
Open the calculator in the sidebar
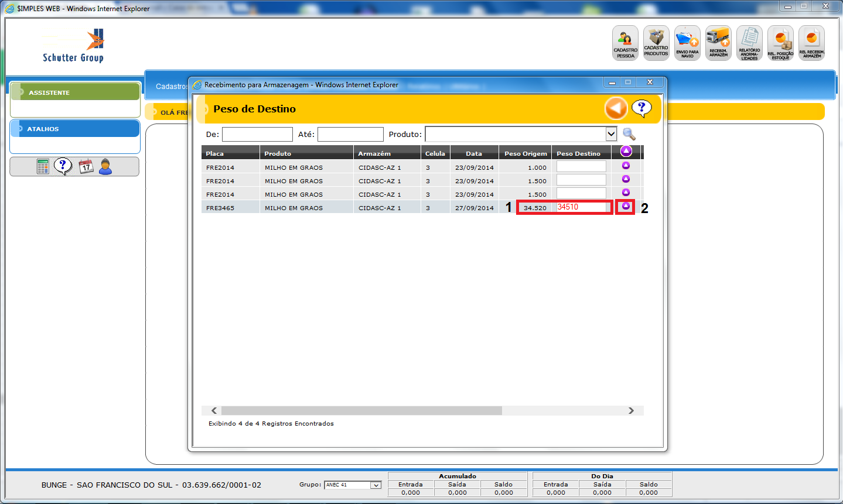43,167
